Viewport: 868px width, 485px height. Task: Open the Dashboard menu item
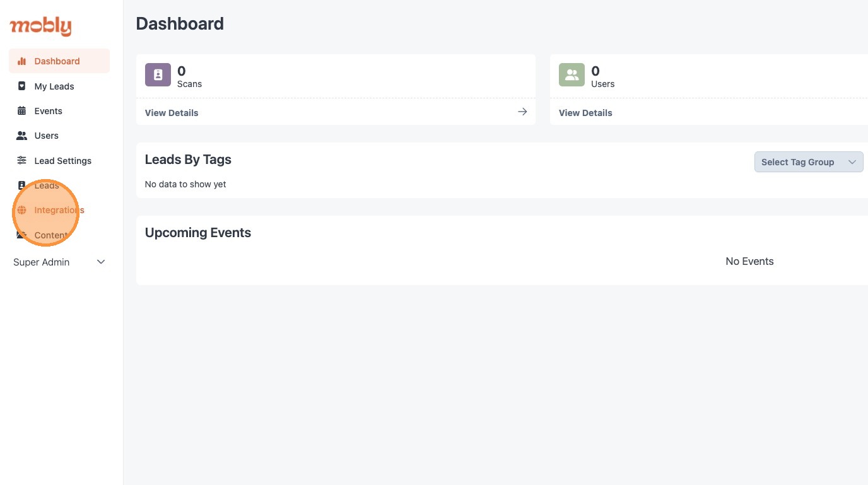pos(57,61)
